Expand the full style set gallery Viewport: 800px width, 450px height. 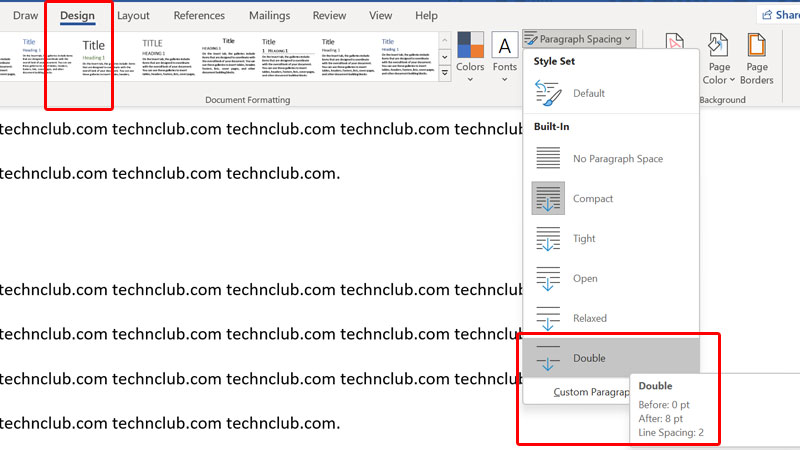(x=445, y=73)
